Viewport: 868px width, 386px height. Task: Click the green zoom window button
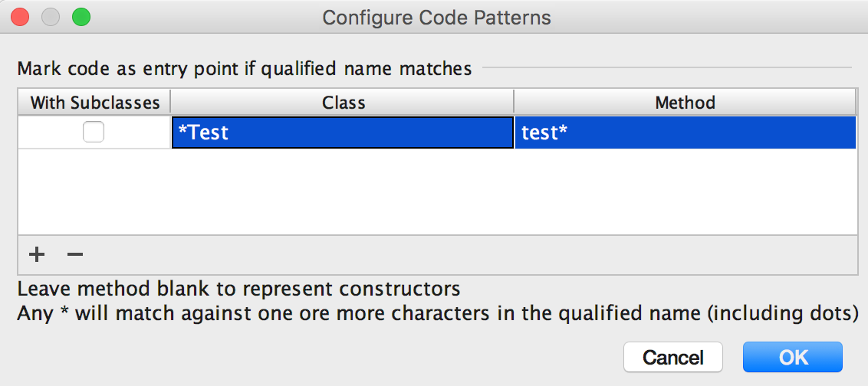(x=81, y=18)
